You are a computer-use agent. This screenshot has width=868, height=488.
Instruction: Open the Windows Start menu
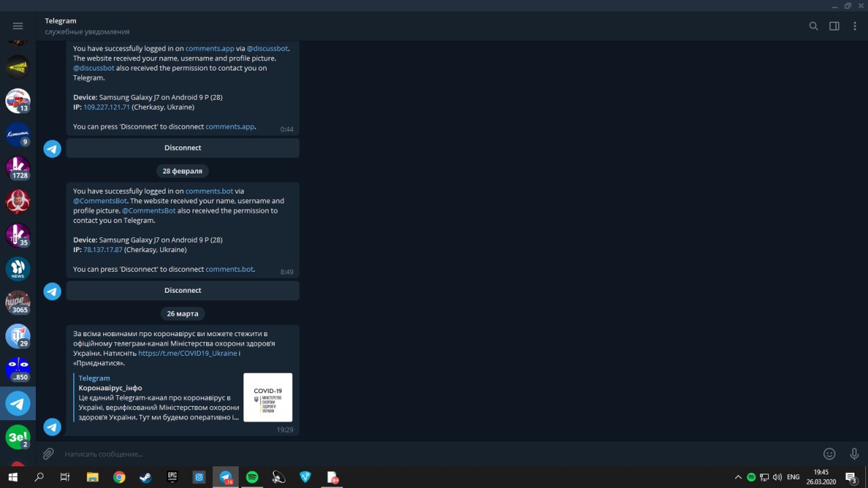coord(14,477)
